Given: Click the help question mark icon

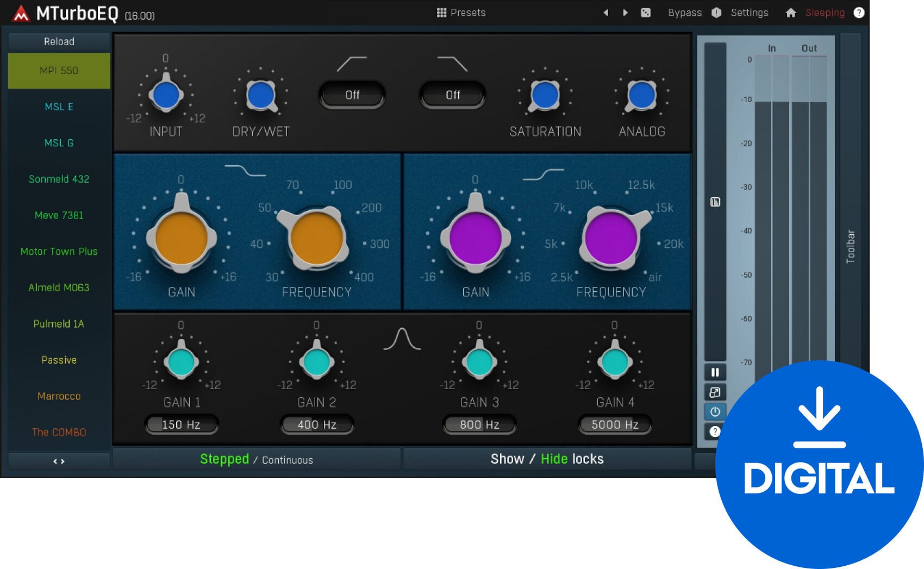Looking at the screenshot, I should click(859, 12).
